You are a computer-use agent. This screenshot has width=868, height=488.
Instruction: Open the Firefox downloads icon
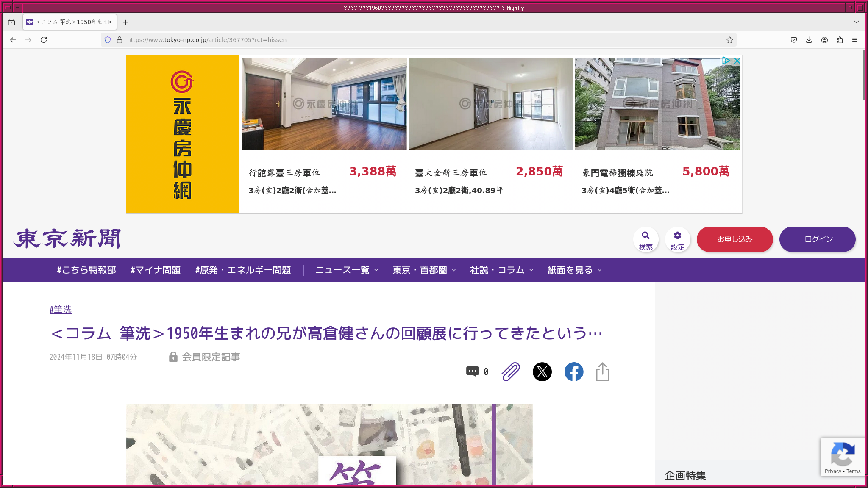(809, 40)
